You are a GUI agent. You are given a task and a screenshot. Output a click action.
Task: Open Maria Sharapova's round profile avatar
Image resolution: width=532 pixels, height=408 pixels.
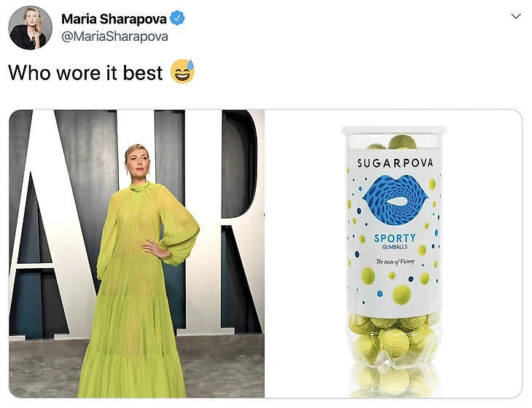pyautogui.click(x=30, y=28)
